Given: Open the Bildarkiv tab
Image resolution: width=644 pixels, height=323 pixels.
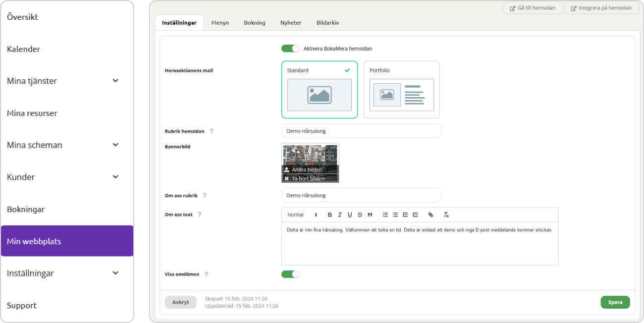Looking at the screenshot, I should [327, 23].
